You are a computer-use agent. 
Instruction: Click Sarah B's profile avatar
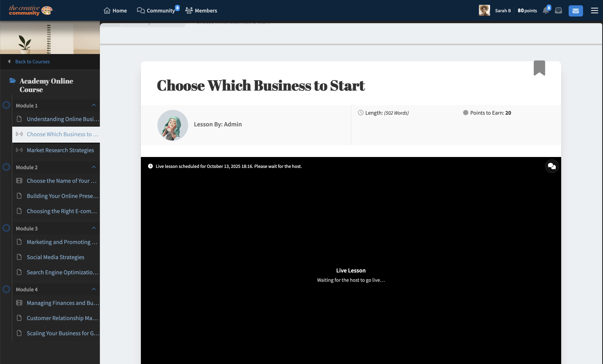click(x=484, y=10)
